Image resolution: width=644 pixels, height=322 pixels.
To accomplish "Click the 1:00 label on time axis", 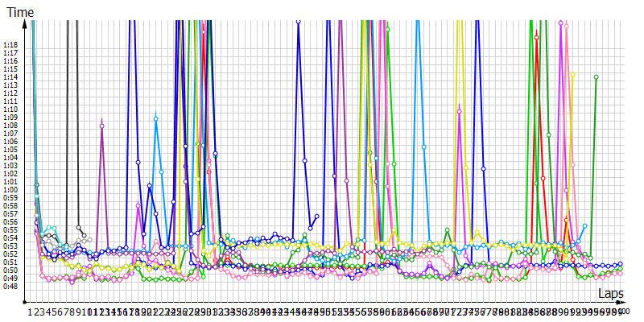I will [10, 189].
